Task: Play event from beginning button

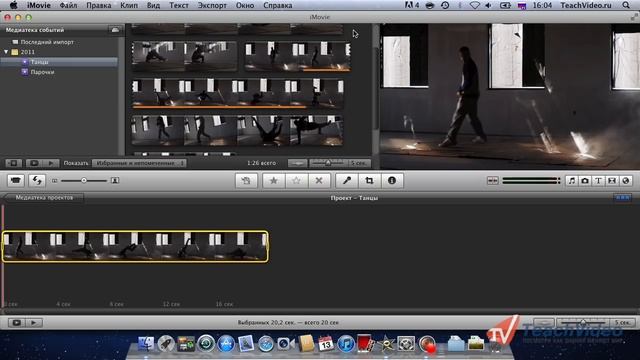Action: 51,163
